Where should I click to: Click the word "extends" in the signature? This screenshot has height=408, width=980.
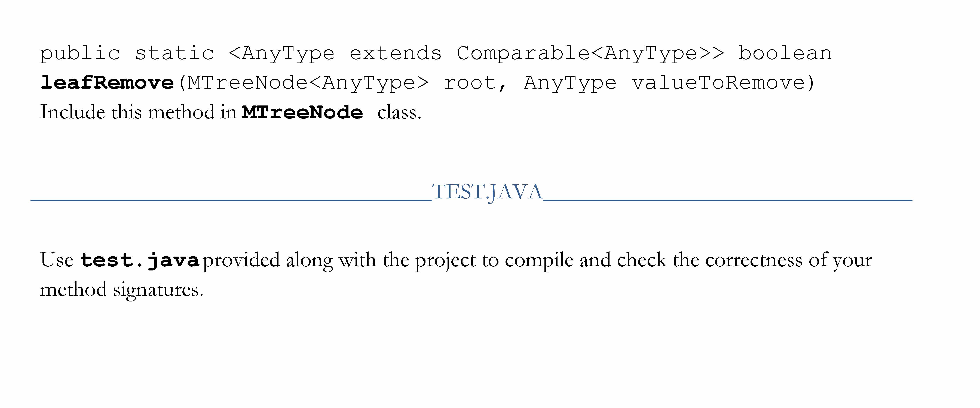(395, 53)
